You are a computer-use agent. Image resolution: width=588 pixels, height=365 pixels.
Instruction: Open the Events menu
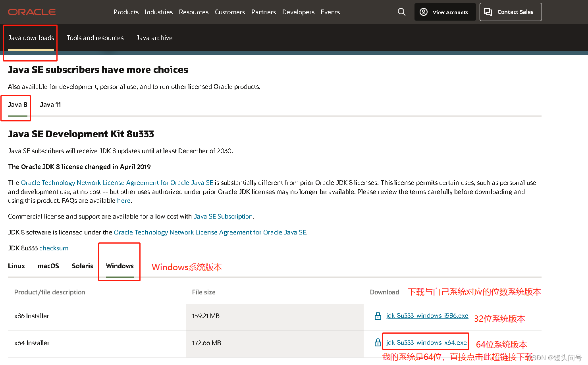[x=330, y=12]
